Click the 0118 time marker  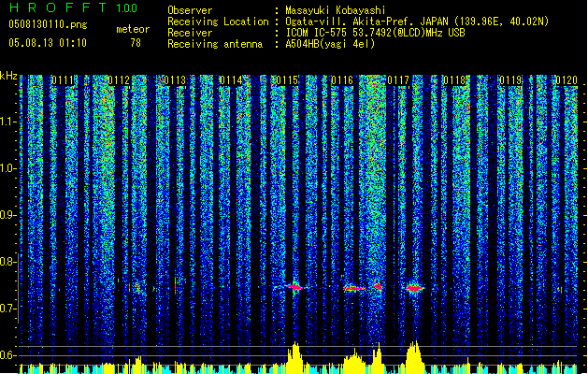pos(454,80)
